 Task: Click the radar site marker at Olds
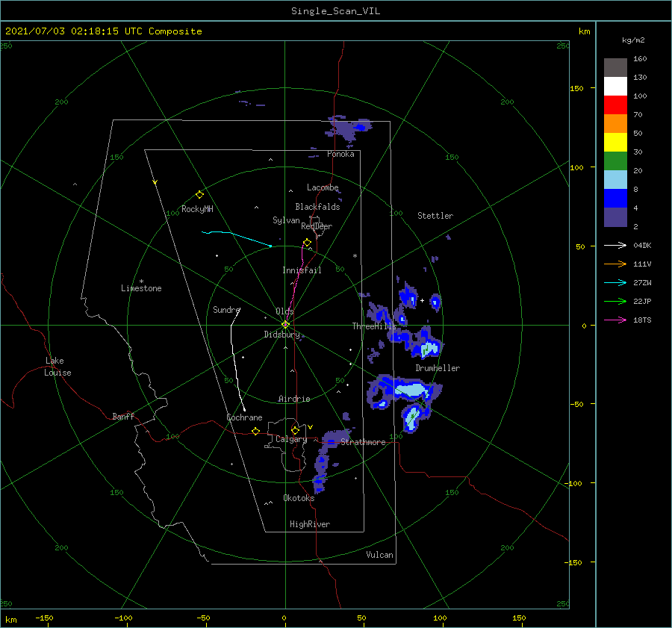[x=285, y=325]
